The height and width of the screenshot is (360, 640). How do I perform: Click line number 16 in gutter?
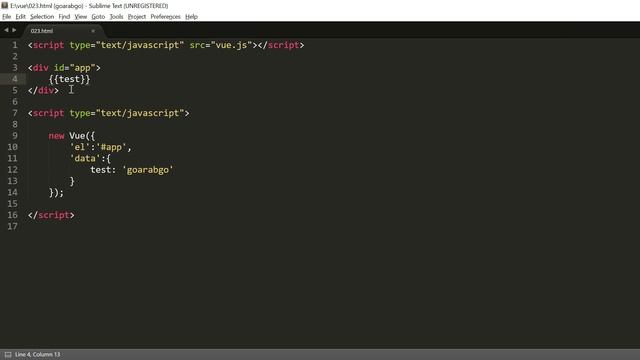[x=13, y=215]
